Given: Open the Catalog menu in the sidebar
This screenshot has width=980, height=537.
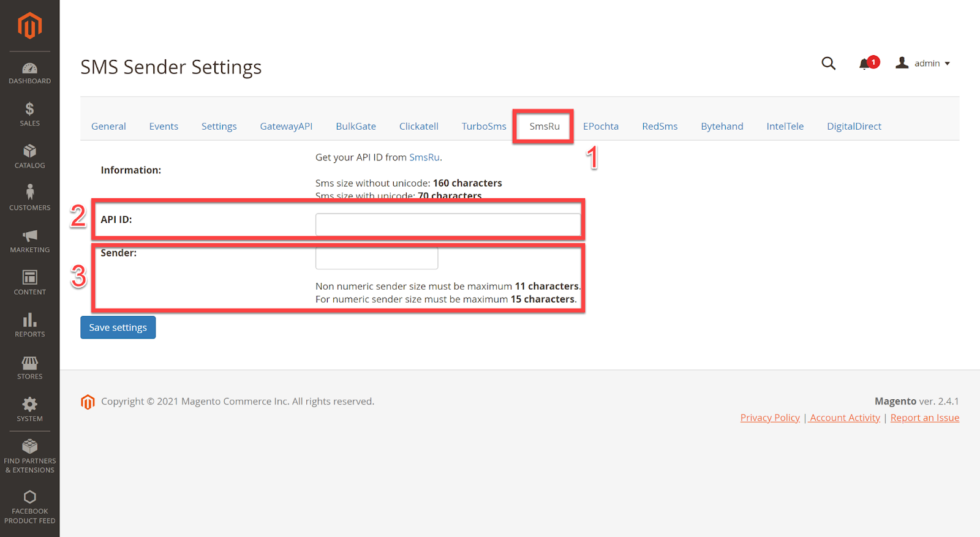Looking at the screenshot, I should 29,157.
